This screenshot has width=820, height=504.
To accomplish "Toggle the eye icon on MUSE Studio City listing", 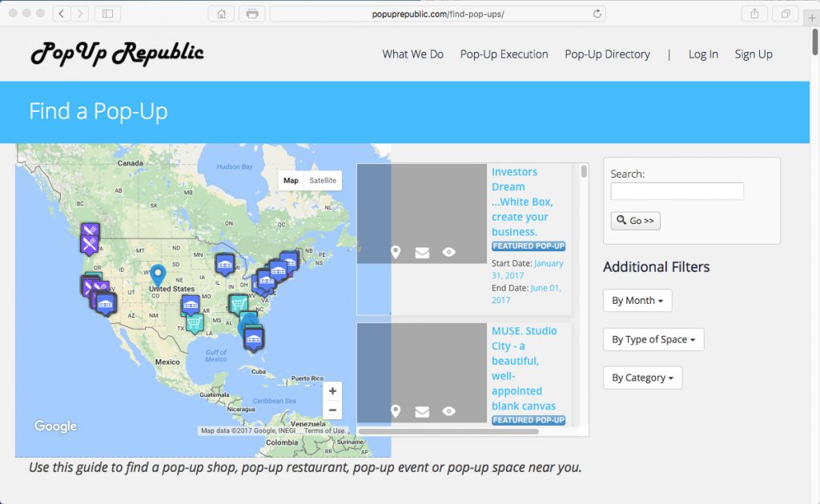I will tap(448, 411).
